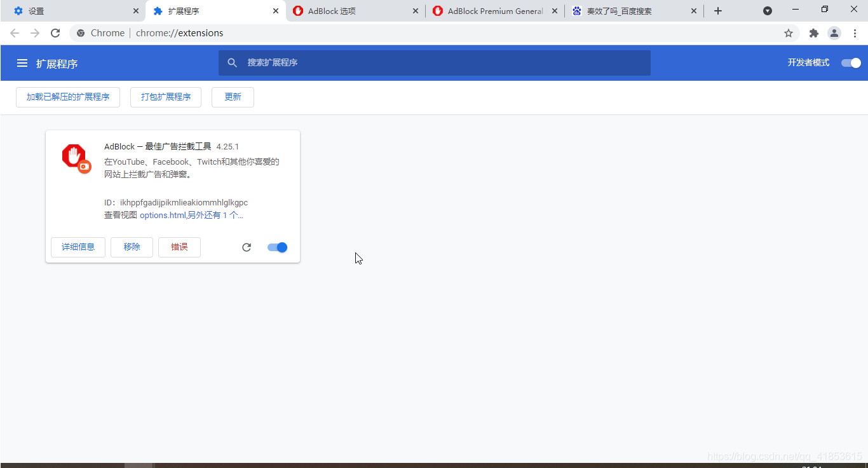
Task: Close the 扩展程序 tab
Action: [276, 11]
